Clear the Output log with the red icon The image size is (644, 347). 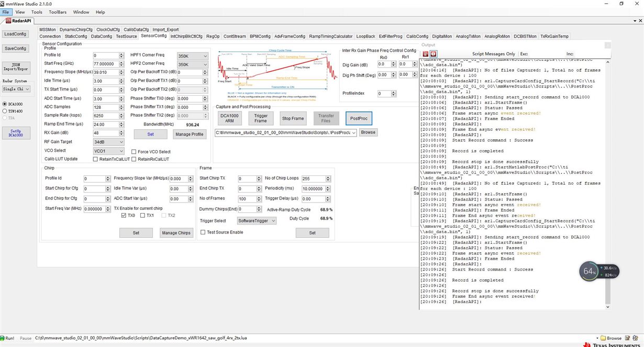coord(426,54)
